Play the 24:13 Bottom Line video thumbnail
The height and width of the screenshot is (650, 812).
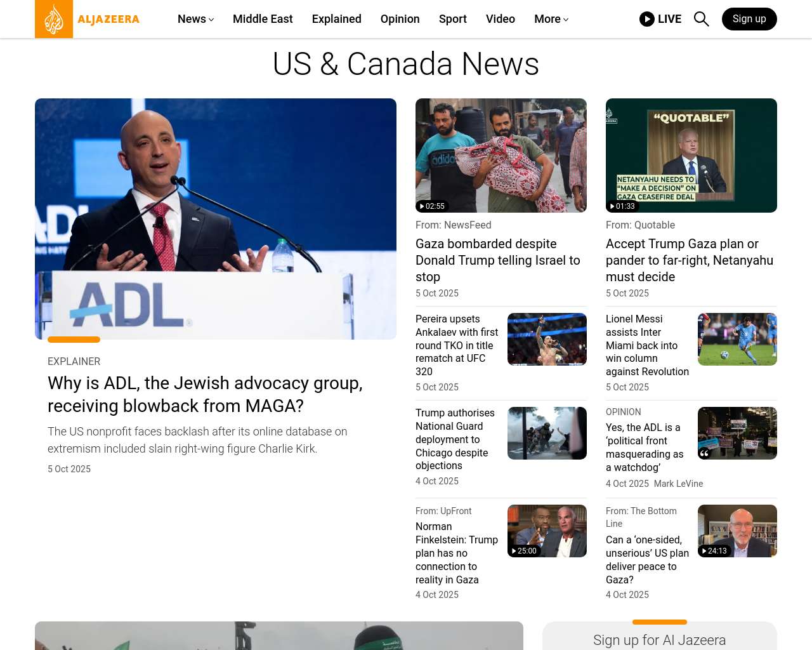[x=737, y=531]
